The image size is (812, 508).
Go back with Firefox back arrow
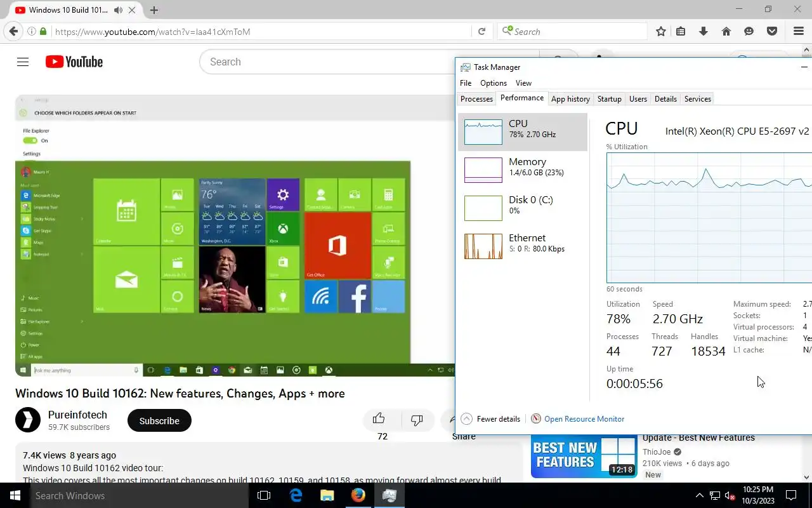[x=13, y=31]
